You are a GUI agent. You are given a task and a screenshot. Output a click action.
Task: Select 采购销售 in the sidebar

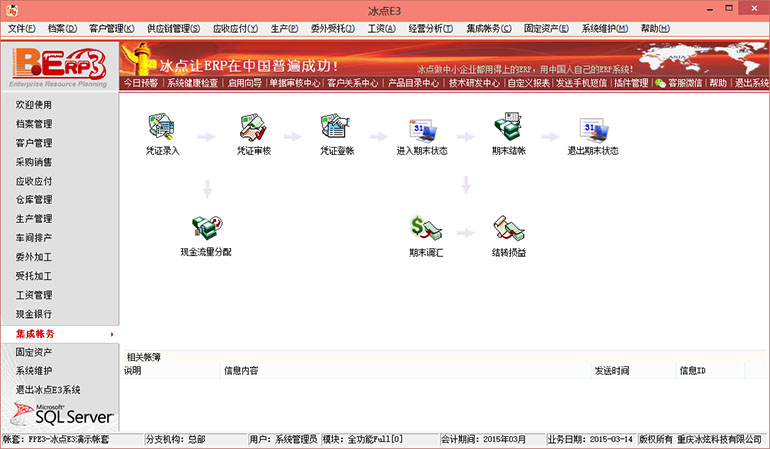point(33,162)
